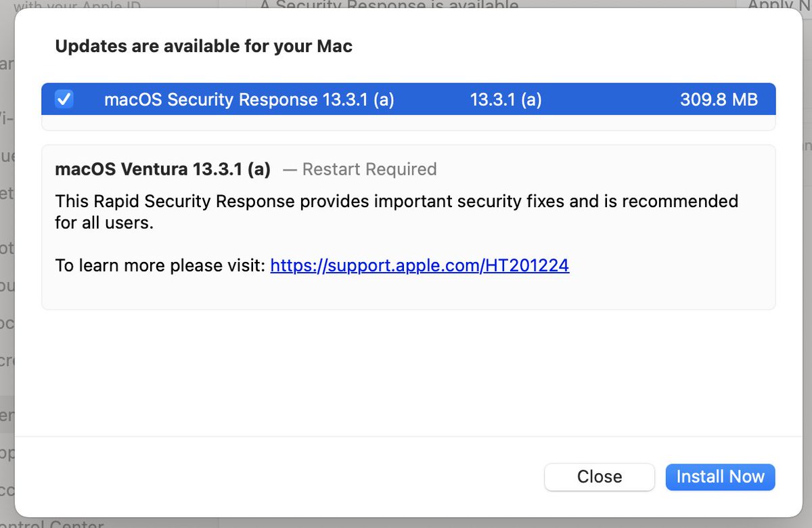This screenshot has height=528, width=812.
Task: Uncheck the macOS Security Response 13.3.1 (a) checkbox
Action: 64,100
